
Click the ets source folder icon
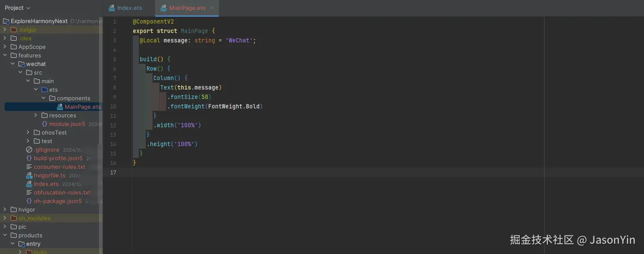pyautogui.click(x=45, y=90)
